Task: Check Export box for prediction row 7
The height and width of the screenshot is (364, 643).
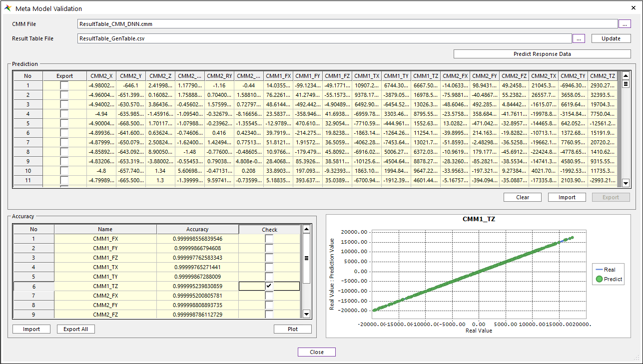Action: point(64,142)
